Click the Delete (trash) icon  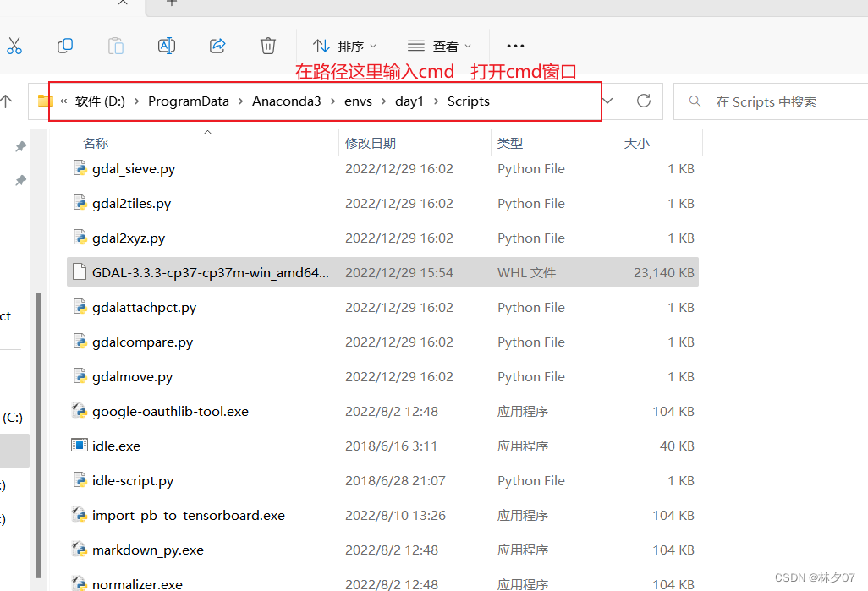267,46
